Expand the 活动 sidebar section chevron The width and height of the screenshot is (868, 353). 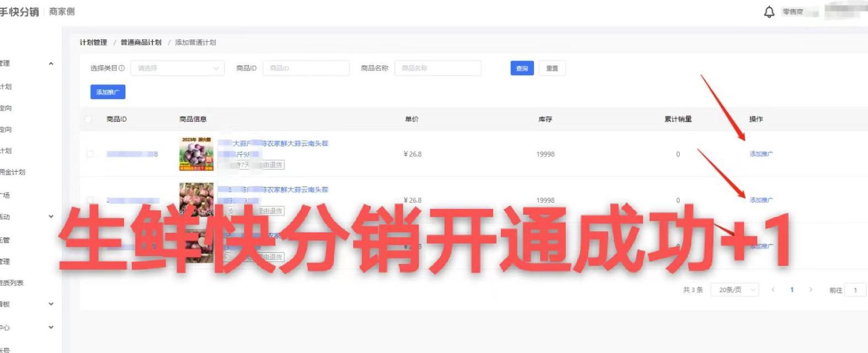(51, 217)
